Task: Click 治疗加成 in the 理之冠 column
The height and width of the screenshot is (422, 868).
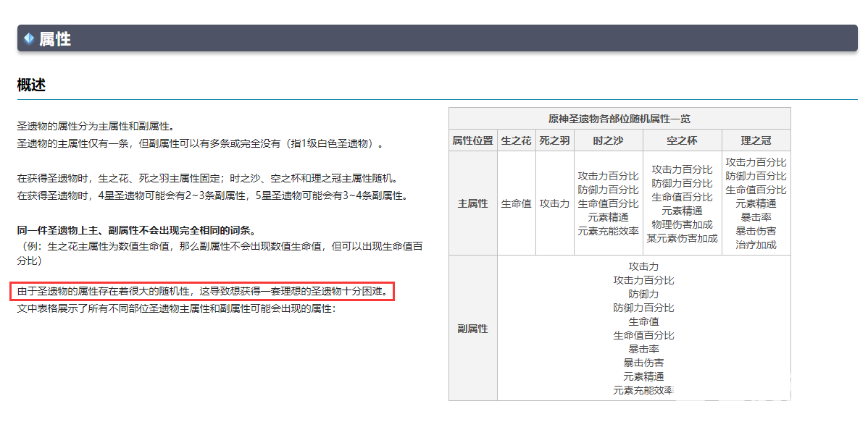Action: pos(756,245)
